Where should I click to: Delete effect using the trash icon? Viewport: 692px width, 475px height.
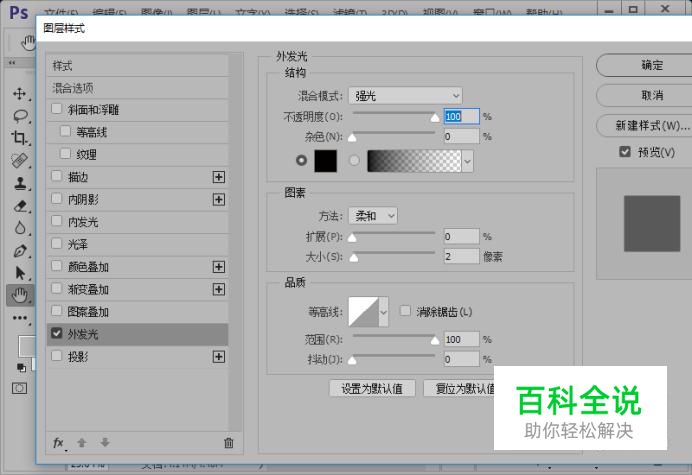pyautogui.click(x=229, y=443)
